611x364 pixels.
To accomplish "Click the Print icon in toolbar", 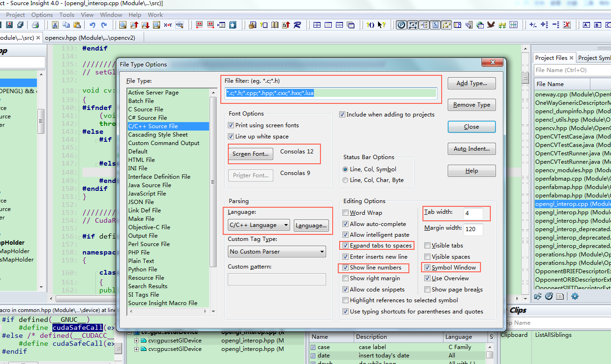I will [35, 25].
